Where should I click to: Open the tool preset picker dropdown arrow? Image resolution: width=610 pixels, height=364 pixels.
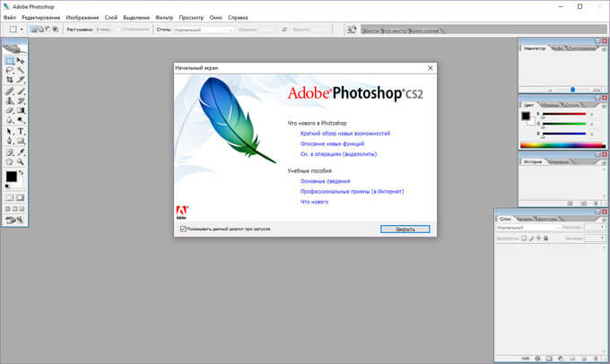(22, 30)
